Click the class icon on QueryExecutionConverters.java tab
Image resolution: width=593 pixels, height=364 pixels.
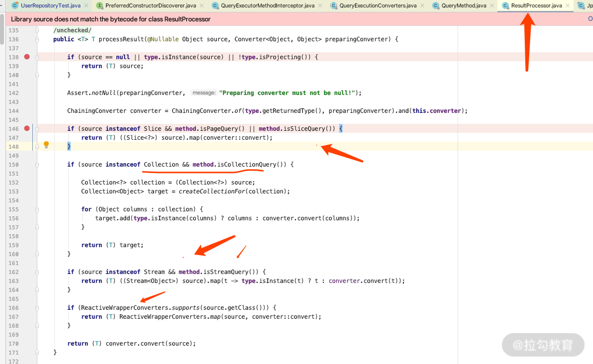pyautogui.click(x=334, y=5)
